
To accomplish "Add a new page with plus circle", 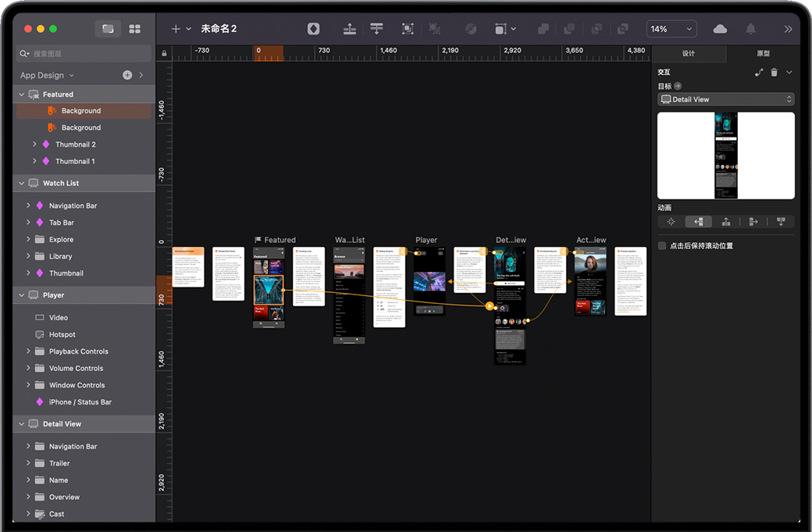I will [x=127, y=75].
